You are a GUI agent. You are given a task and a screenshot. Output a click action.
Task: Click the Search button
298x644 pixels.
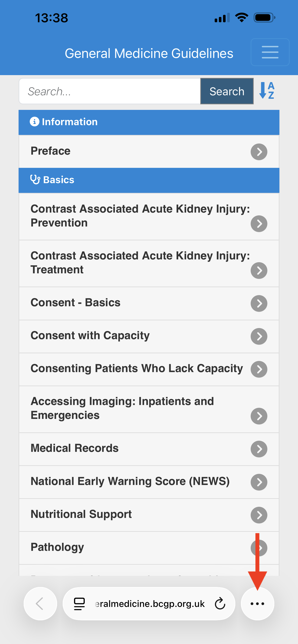tap(227, 91)
